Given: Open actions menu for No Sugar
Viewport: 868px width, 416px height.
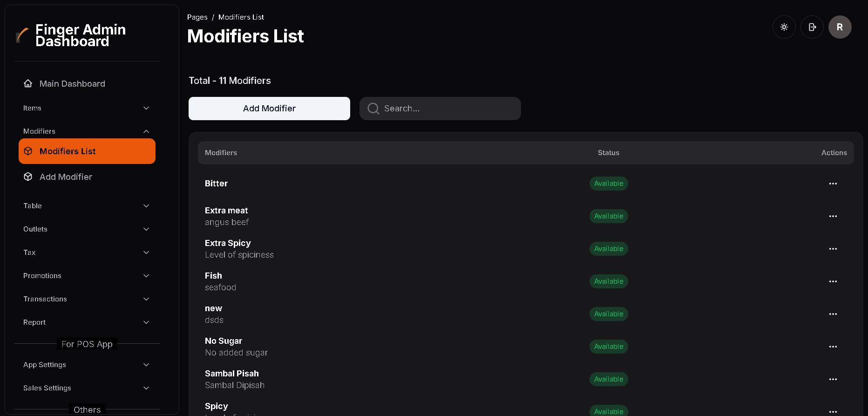Looking at the screenshot, I should (833, 347).
